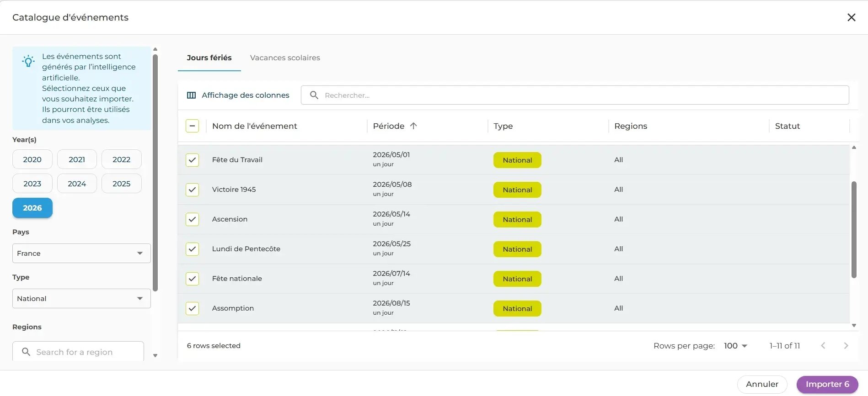868x396 pixels.
Task: Uncheck the Fête du Travail row
Action: (192, 160)
